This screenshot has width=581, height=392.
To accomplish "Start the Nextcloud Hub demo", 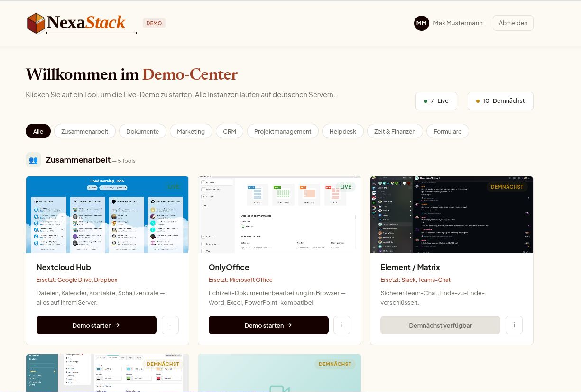I will [96, 325].
